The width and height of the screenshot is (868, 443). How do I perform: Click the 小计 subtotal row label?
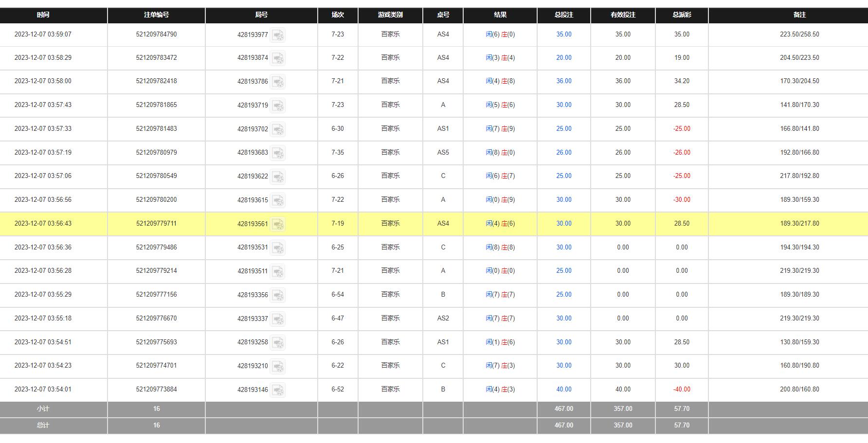click(43, 409)
